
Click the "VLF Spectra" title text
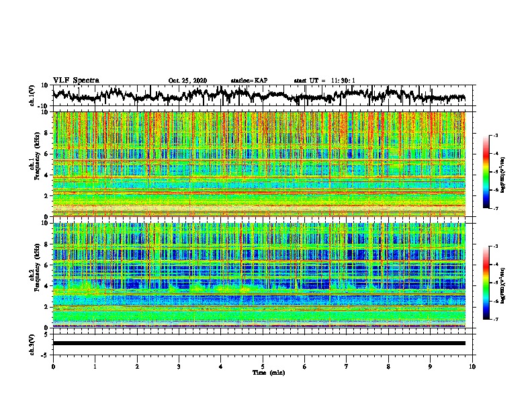(76, 81)
